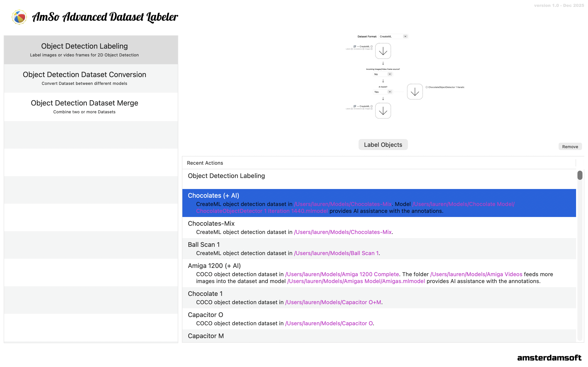The width and height of the screenshot is (588, 367).
Task: Click the AI model drop zone arrow
Action: coord(415,92)
